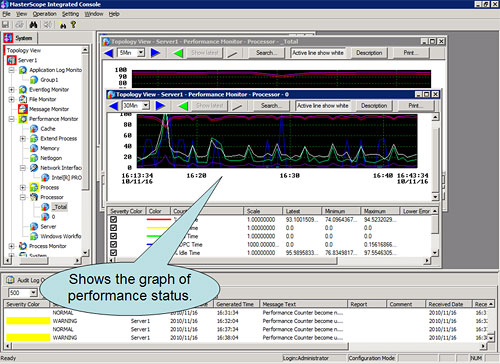Click Print button in Processor - 0 window
The height and width of the screenshot is (364, 500).
click(x=415, y=106)
